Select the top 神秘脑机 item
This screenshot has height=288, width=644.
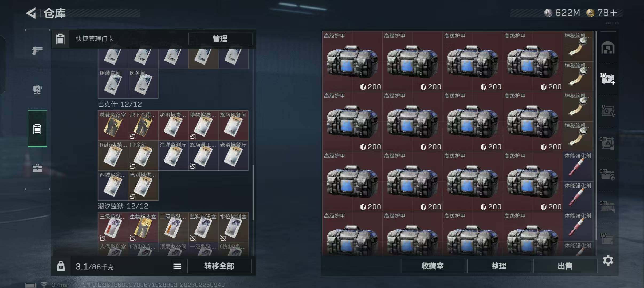(578, 46)
